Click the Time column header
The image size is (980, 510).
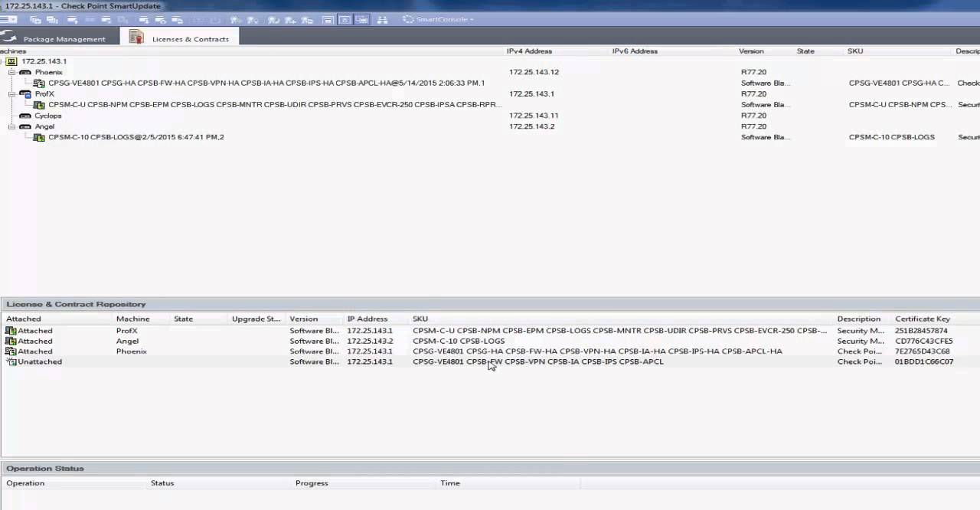pos(450,483)
